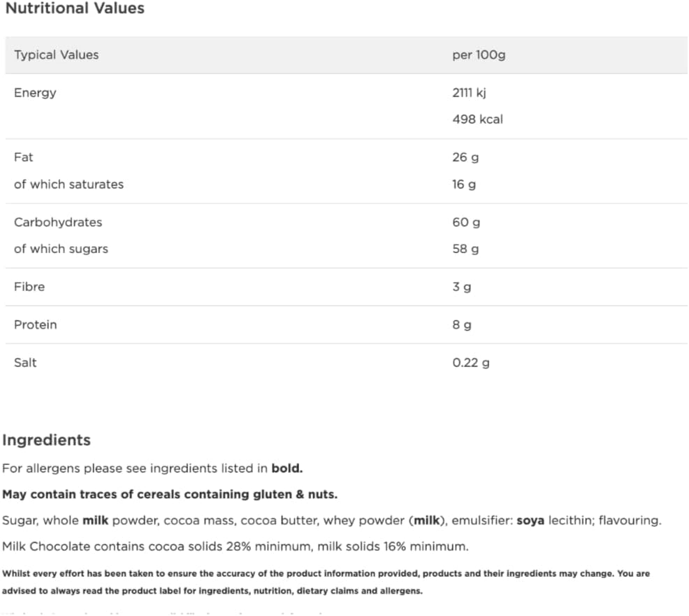Select the Protein row label

click(36, 325)
